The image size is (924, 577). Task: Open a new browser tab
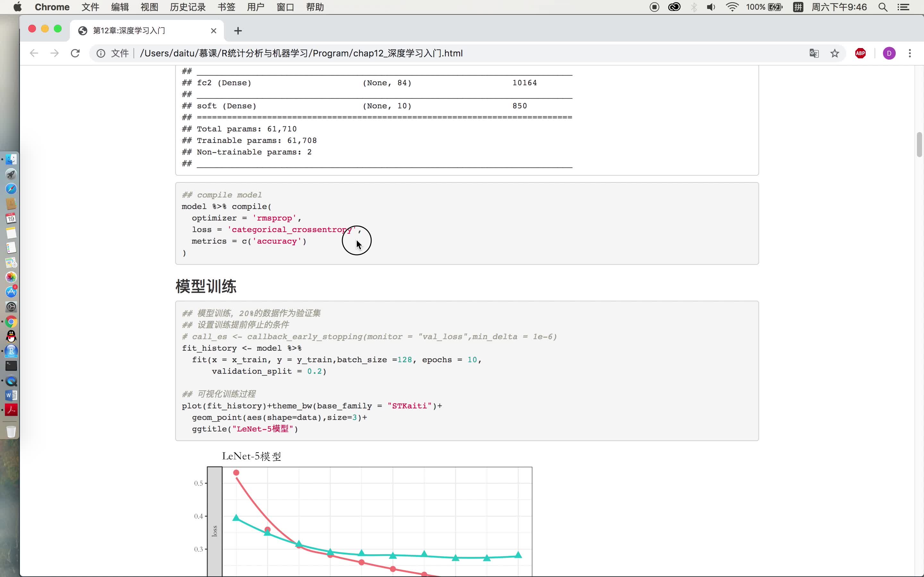click(x=238, y=31)
